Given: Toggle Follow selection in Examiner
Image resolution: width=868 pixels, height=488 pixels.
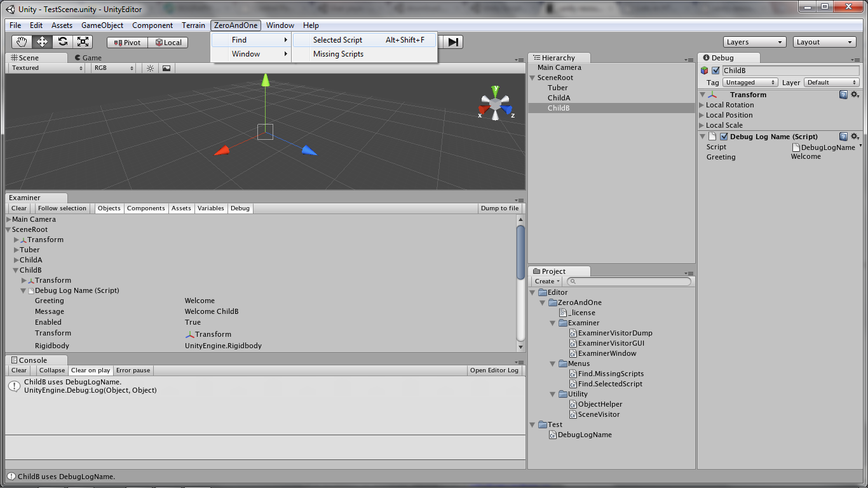Looking at the screenshot, I should coord(62,208).
